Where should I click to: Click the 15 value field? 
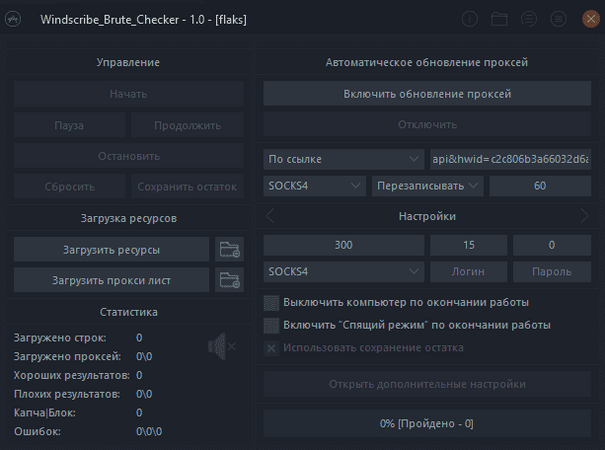pos(468,245)
